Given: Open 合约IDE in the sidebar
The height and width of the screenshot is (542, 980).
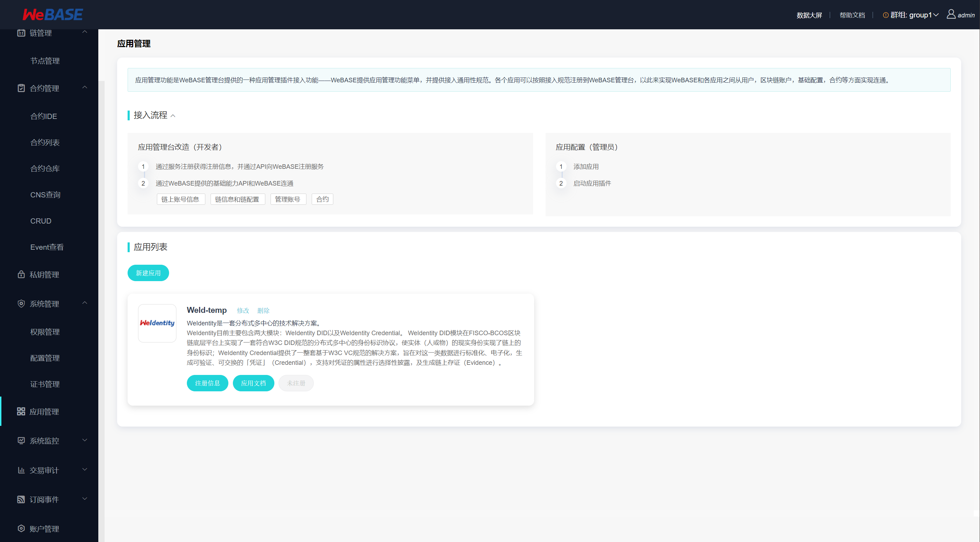Looking at the screenshot, I should (44, 116).
